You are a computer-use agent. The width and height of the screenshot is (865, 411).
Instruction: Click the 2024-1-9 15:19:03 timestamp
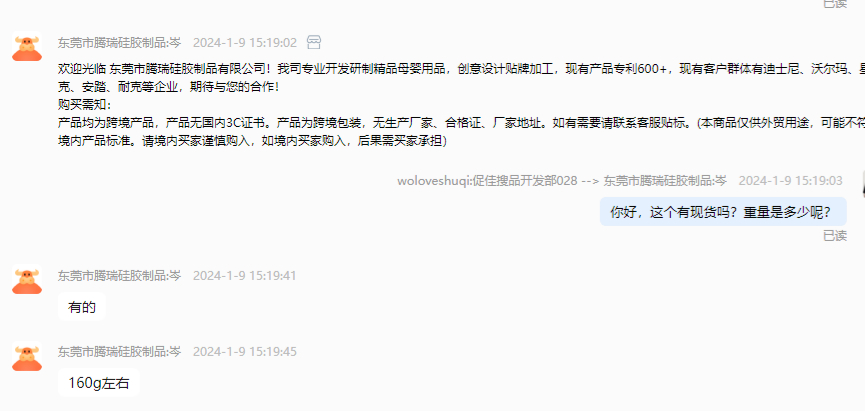click(791, 181)
